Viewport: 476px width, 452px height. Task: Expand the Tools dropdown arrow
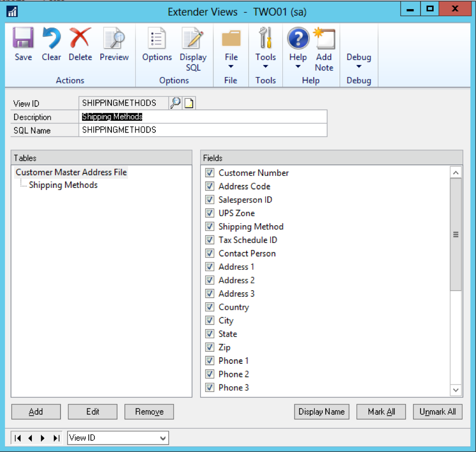265,67
